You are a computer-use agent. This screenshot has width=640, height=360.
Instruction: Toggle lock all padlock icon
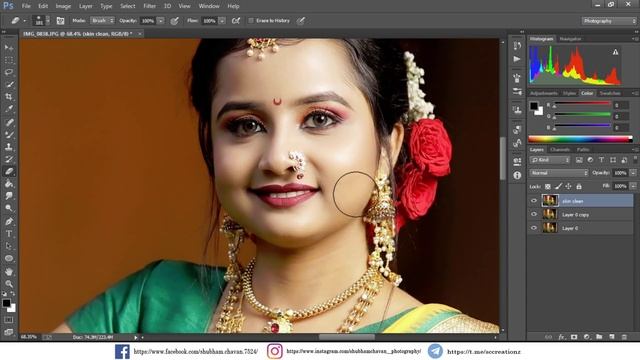pyautogui.click(x=579, y=187)
